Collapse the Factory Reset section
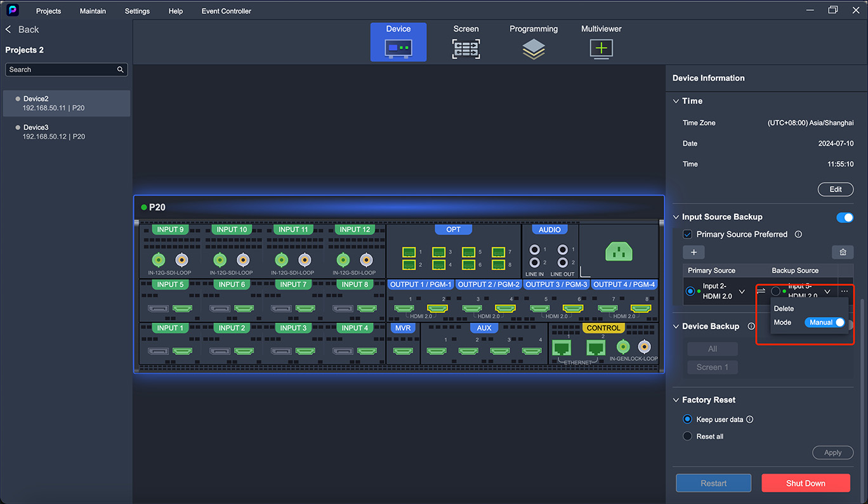This screenshot has width=868, height=504. click(x=676, y=400)
